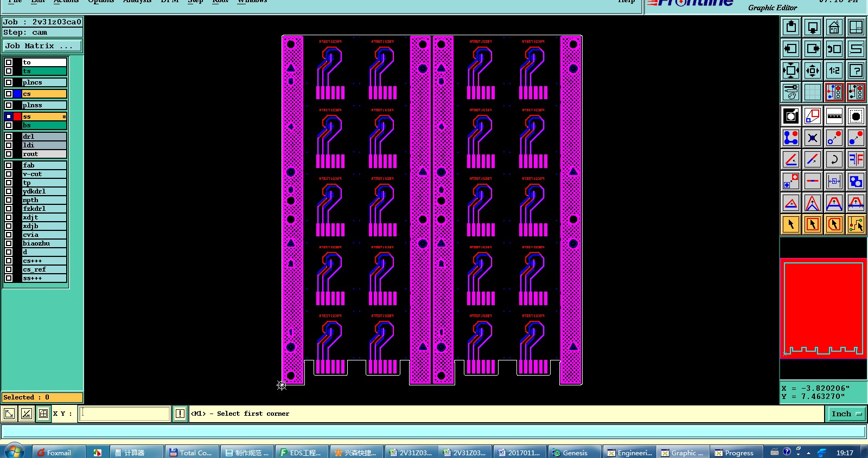Click the mirror F icon

[856, 159]
